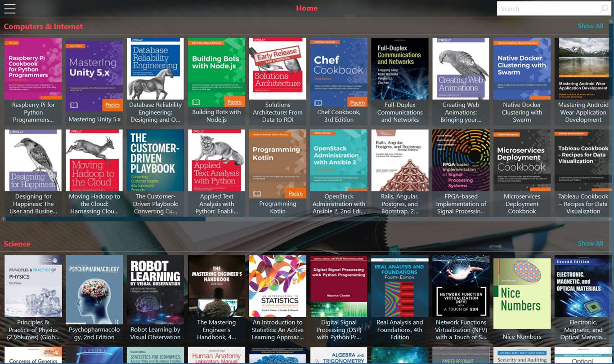Select caption "Psychopharmacology, 2nd Edition"
The width and height of the screenshot is (614, 364).
(94, 333)
